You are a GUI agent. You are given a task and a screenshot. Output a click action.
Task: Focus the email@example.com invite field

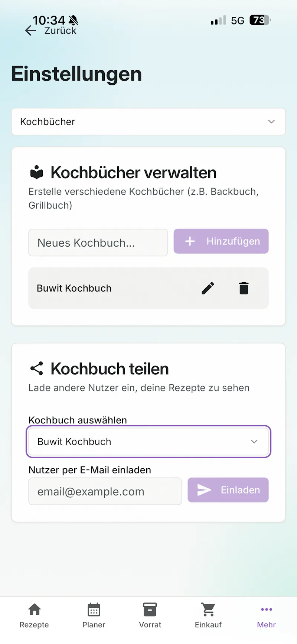(x=105, y=491)
